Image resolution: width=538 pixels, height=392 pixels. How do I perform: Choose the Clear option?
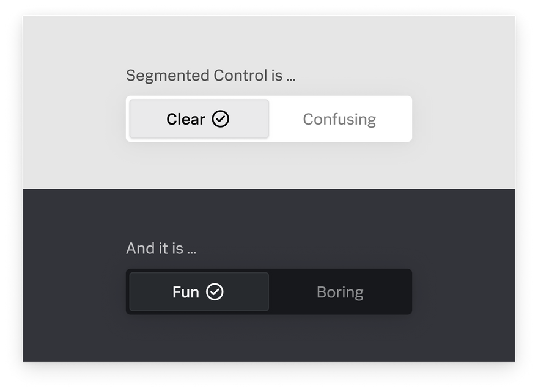click(199, 119)
